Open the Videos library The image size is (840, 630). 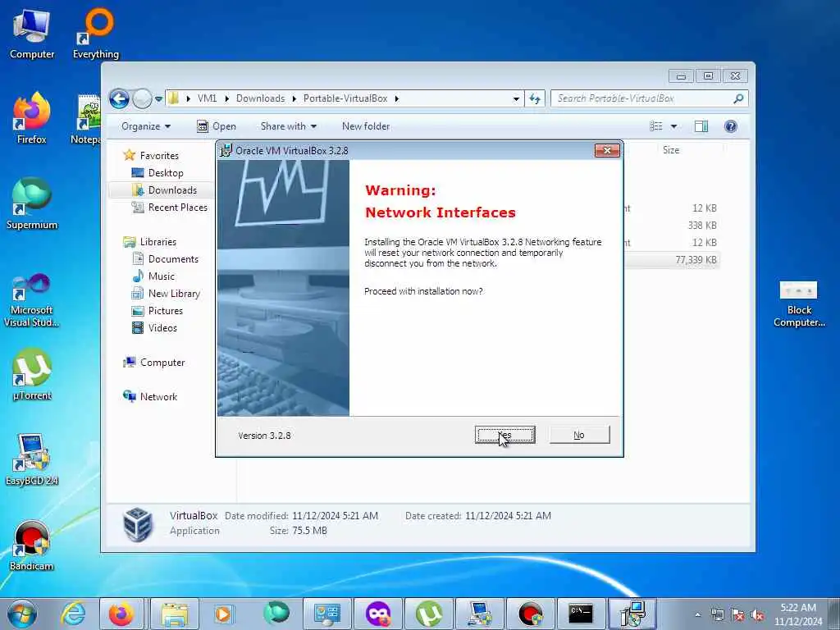point(162,328)
